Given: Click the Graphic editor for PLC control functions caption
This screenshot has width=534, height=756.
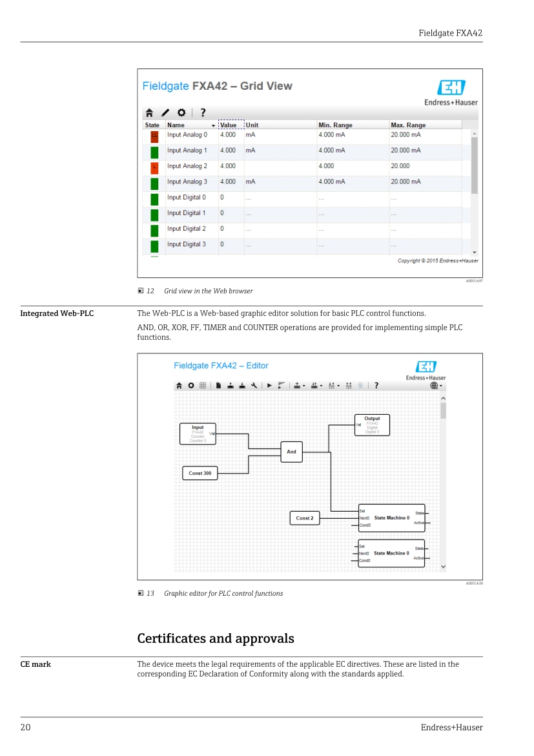Looking at the screenshot, I should click(x=223, y=594).
